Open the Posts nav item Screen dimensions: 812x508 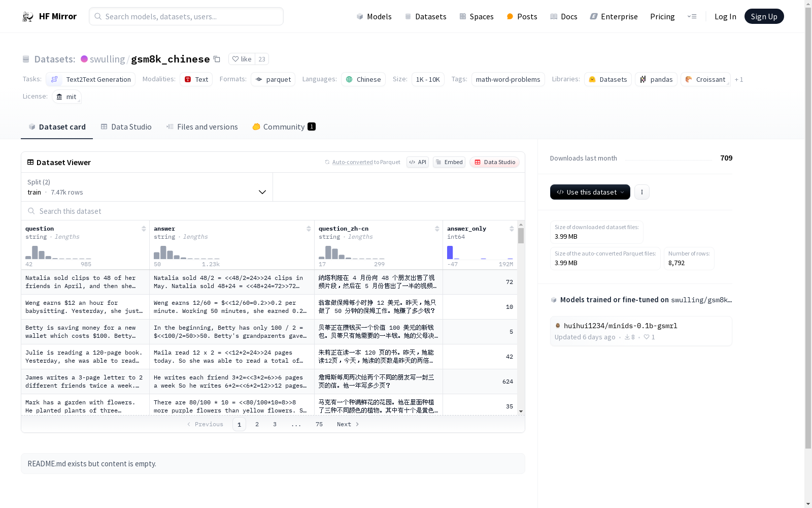(x=522, y=16)
